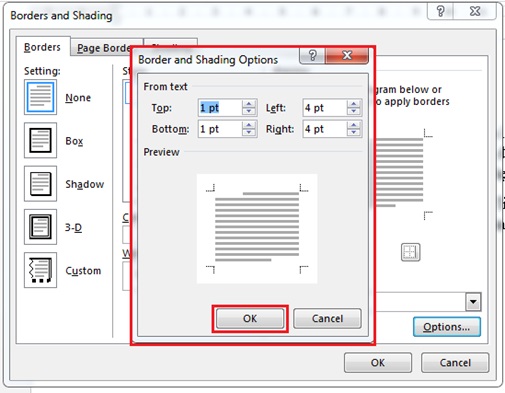
Task: Decrease the Top spacing value
Action: (x=249, y=111)
